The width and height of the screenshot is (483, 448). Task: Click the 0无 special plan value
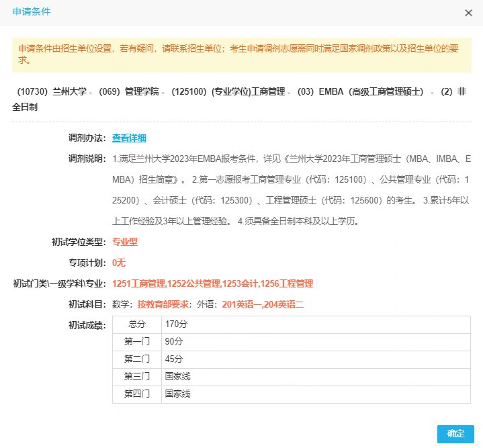click(119, 263)
